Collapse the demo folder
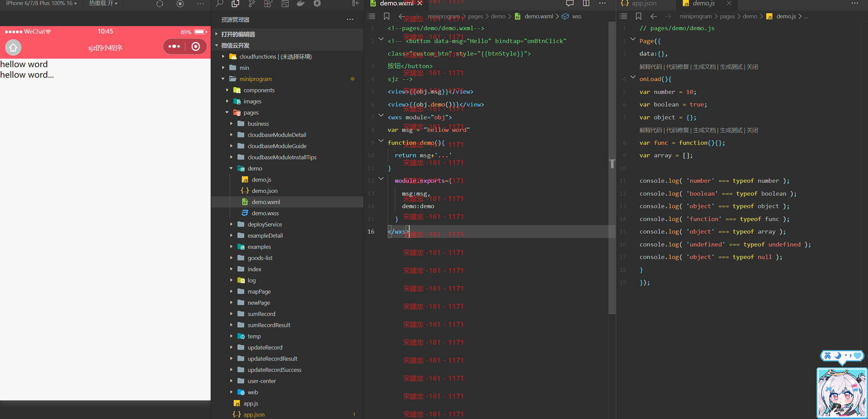The width and height of the screenshot is (868, 419). pos(231,168)
